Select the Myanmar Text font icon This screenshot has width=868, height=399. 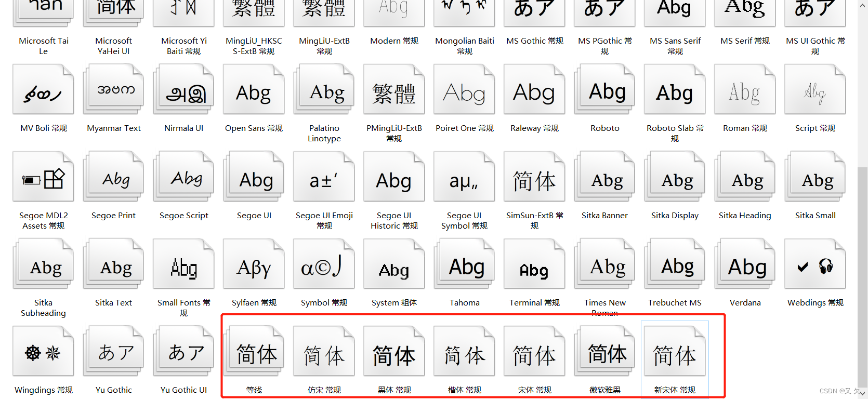[113, 89]
